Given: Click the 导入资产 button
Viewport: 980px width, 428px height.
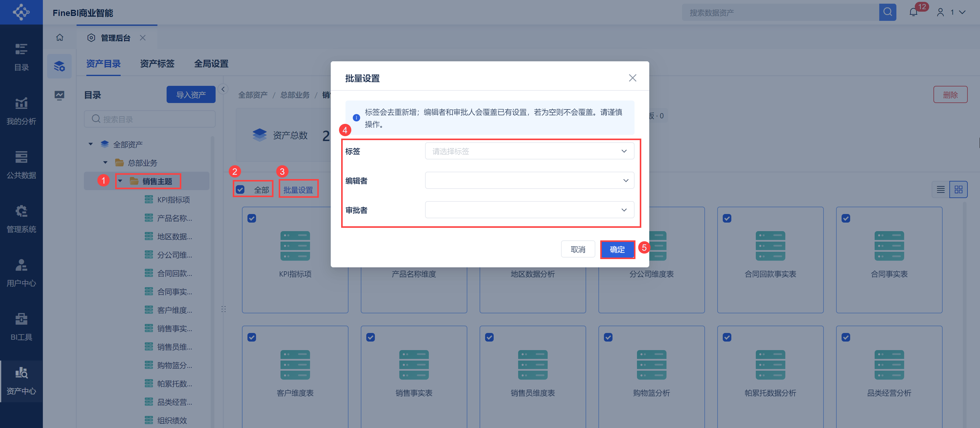Looking at the screenshot, I should pyautogui.click(x=190, y=94).
